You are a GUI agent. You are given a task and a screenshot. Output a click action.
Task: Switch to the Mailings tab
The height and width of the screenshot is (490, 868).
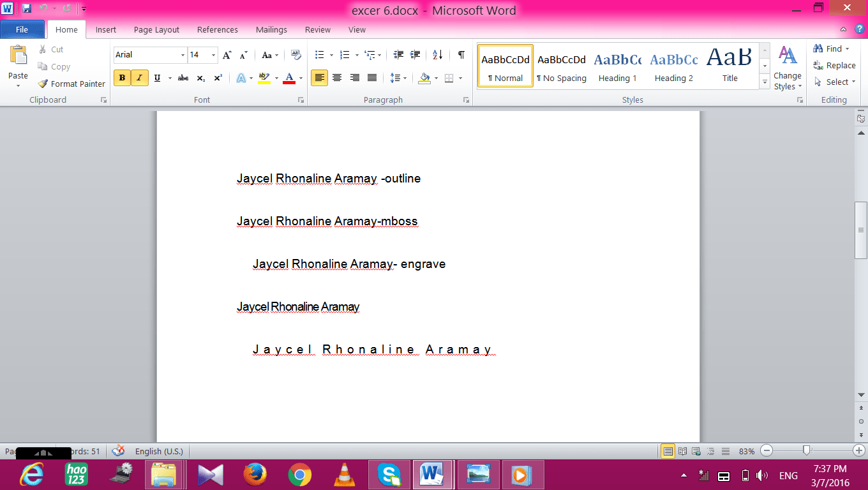(271, 29)
